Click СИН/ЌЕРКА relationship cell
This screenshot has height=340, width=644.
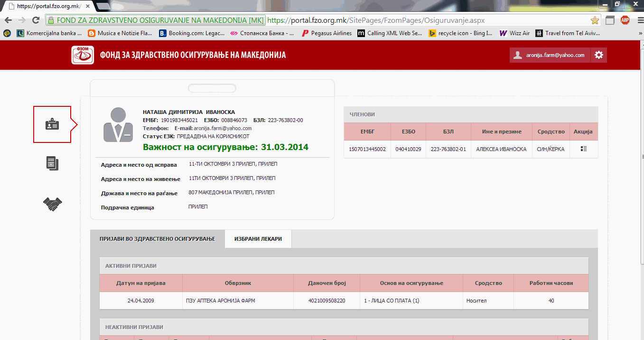[x=551, y=149]
